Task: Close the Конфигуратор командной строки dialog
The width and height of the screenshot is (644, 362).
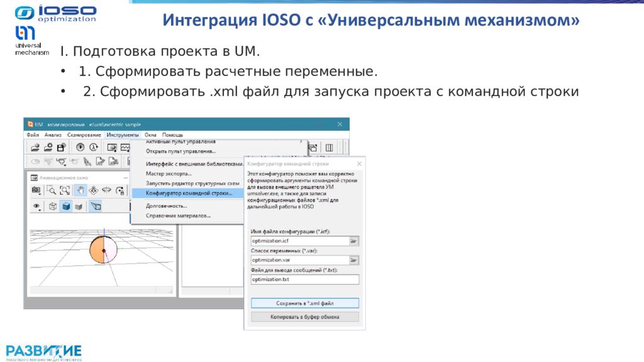Action: (x=359, y=164)
